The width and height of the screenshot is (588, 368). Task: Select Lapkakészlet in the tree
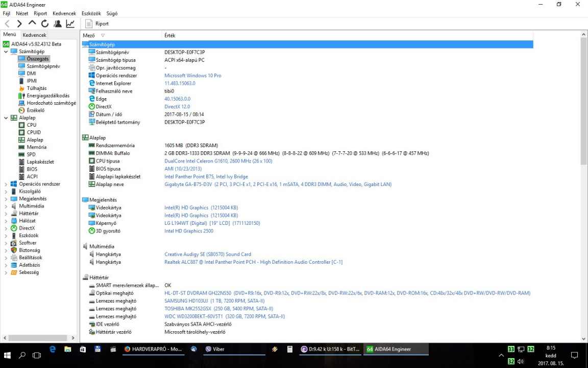coord(40,162)
